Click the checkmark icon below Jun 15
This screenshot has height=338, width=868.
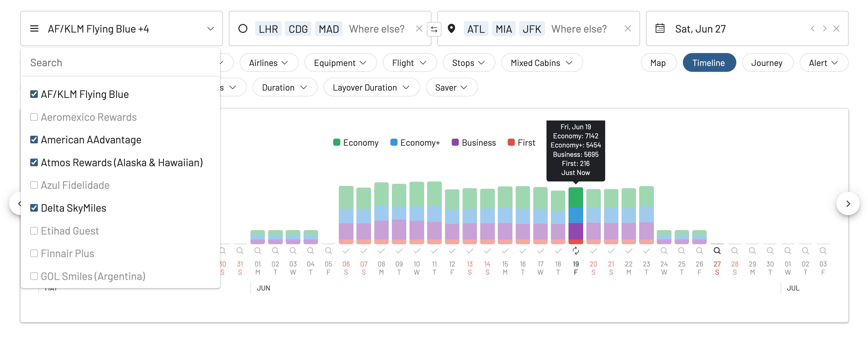click(505, 250)
